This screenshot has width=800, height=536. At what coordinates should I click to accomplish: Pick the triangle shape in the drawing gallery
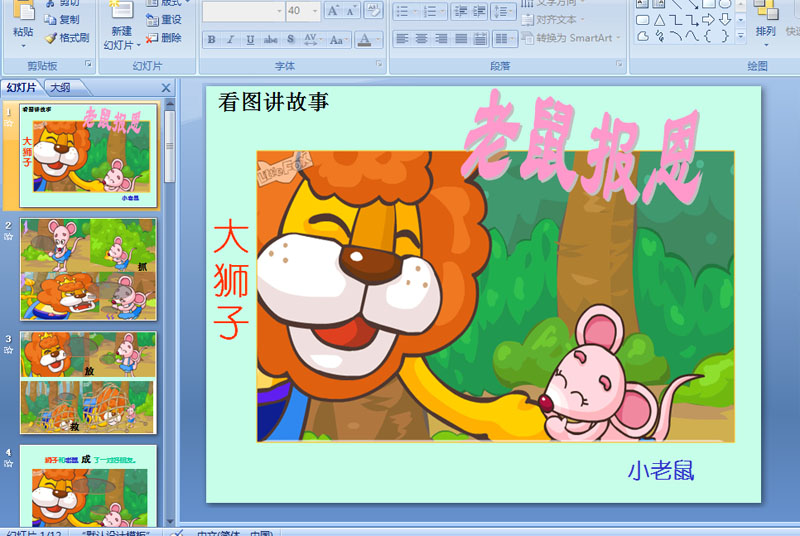[659, 20]
